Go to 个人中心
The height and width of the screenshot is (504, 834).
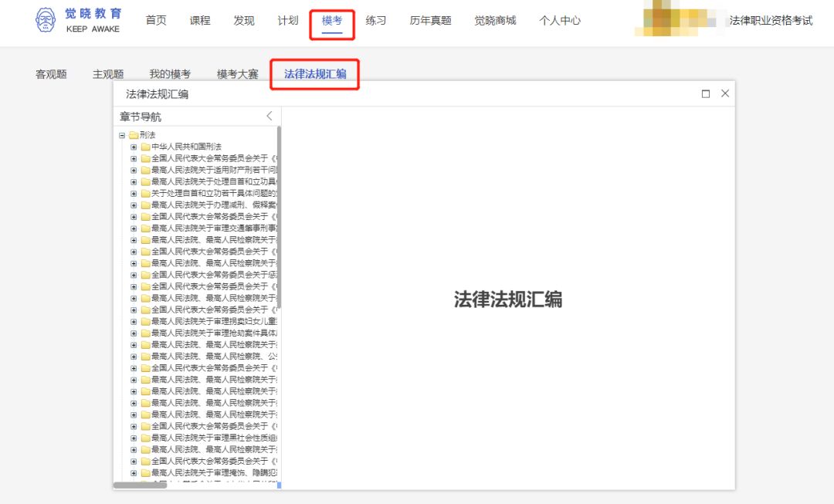(560, 21)
